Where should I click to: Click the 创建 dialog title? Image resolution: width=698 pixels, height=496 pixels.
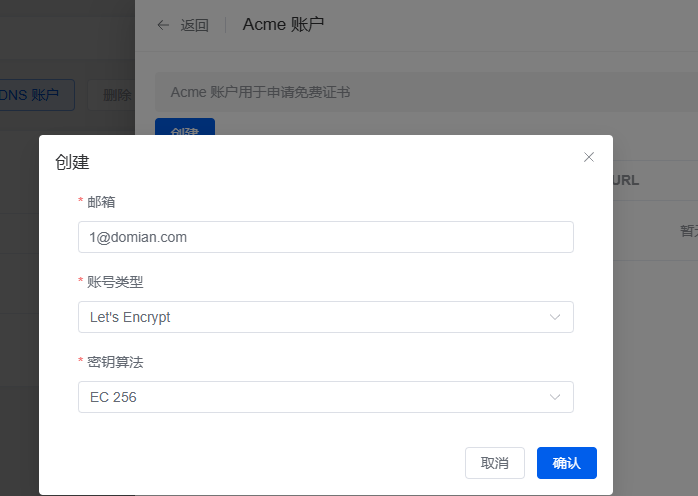tap(72, 162)
